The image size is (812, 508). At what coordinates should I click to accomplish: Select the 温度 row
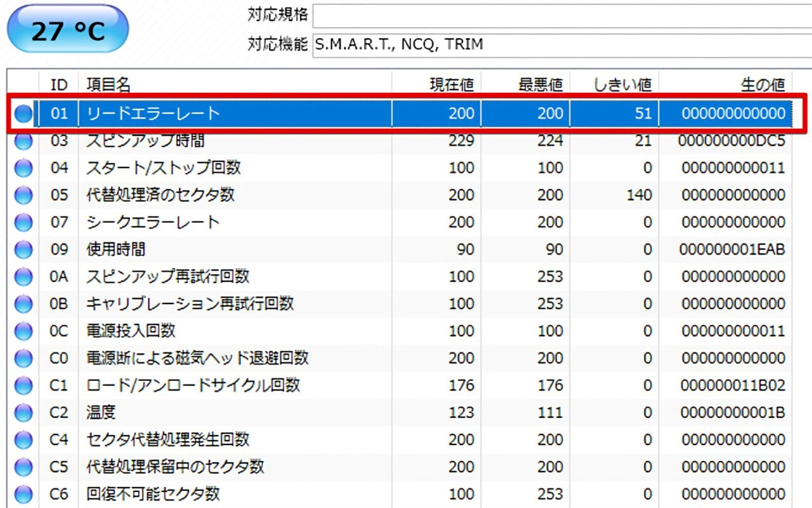click(400, 413)
